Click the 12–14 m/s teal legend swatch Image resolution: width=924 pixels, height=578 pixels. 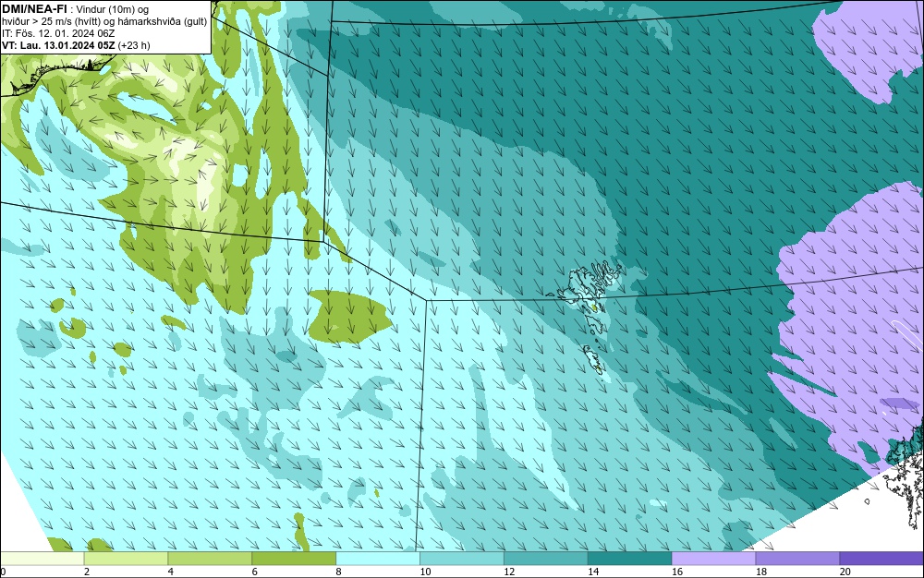(x=546, y=558)
